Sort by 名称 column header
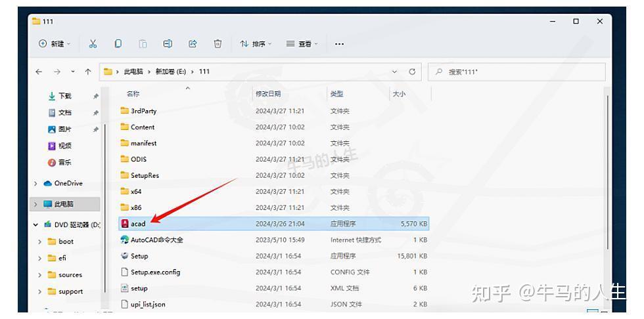The width and height of the screenshot is (644, 319). [x=133, y=94]
